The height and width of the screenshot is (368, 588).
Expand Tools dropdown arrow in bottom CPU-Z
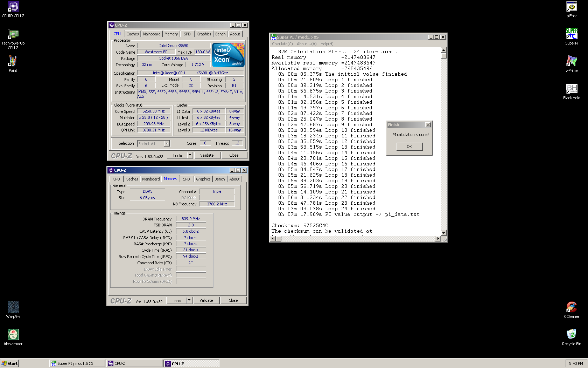pos(189,300)
